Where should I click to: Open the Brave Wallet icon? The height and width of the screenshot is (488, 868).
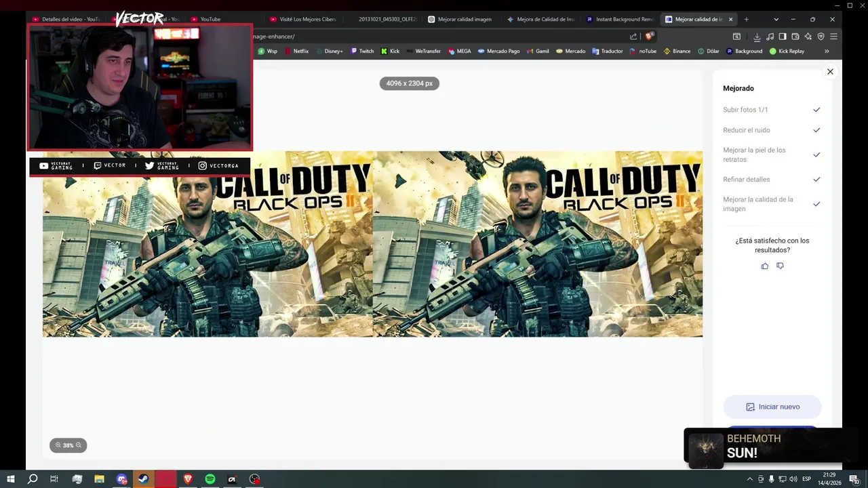(795, 37)
